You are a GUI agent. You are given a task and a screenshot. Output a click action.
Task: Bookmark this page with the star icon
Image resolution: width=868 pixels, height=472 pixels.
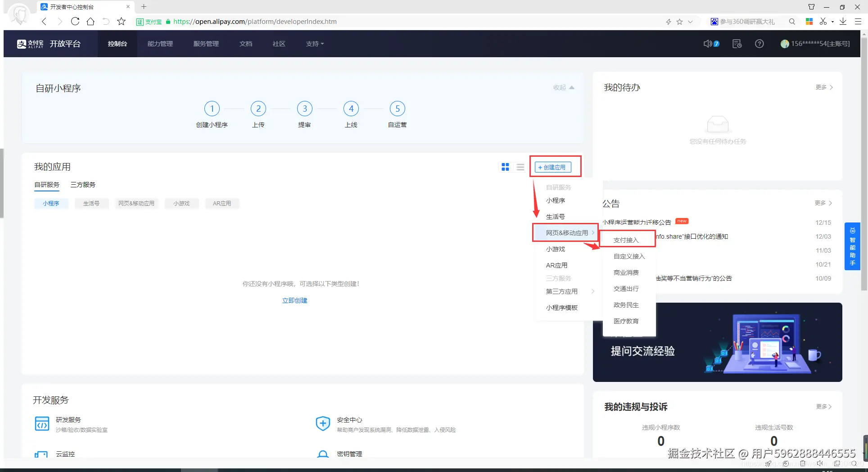pos(121,21)
